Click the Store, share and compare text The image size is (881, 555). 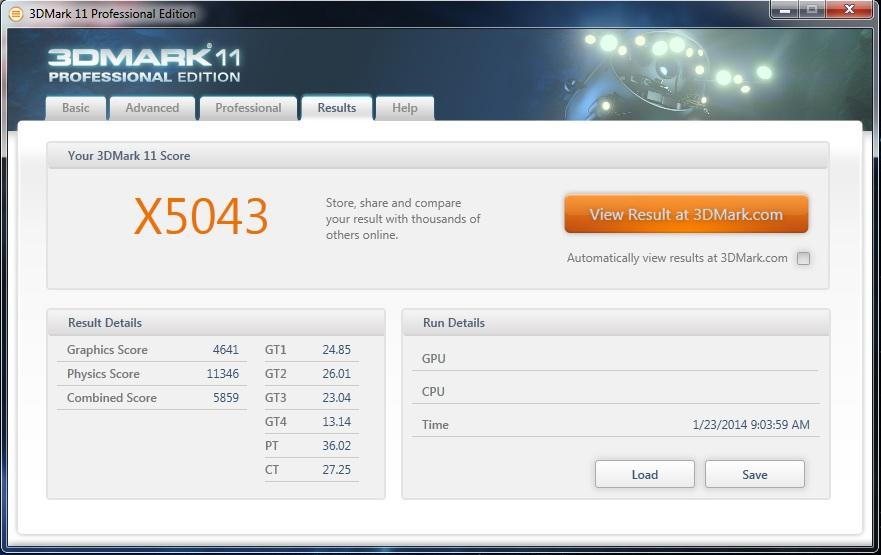(403, 219)
